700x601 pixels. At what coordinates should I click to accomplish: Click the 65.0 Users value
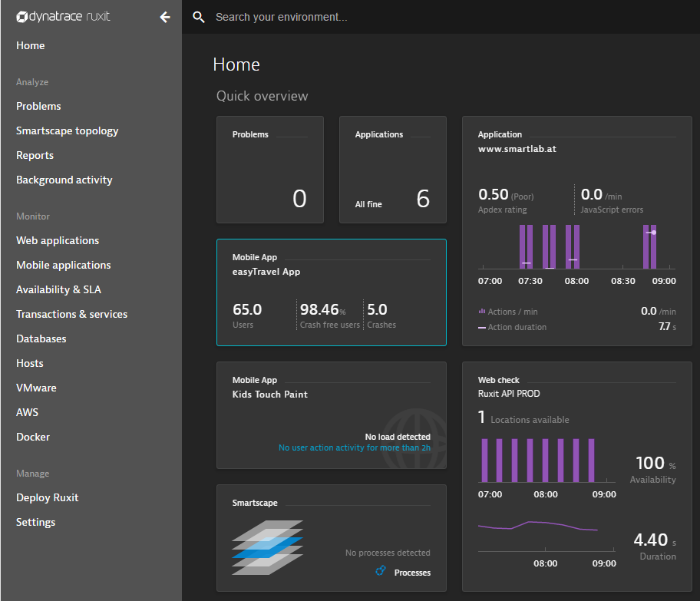(x=247, y=309)
